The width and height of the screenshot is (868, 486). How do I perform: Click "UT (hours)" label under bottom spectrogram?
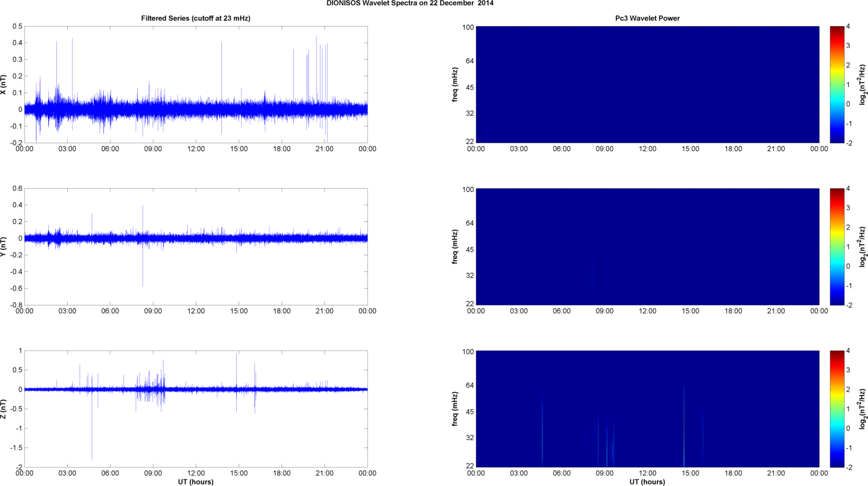pyautogui.click(x=647, y=482)
